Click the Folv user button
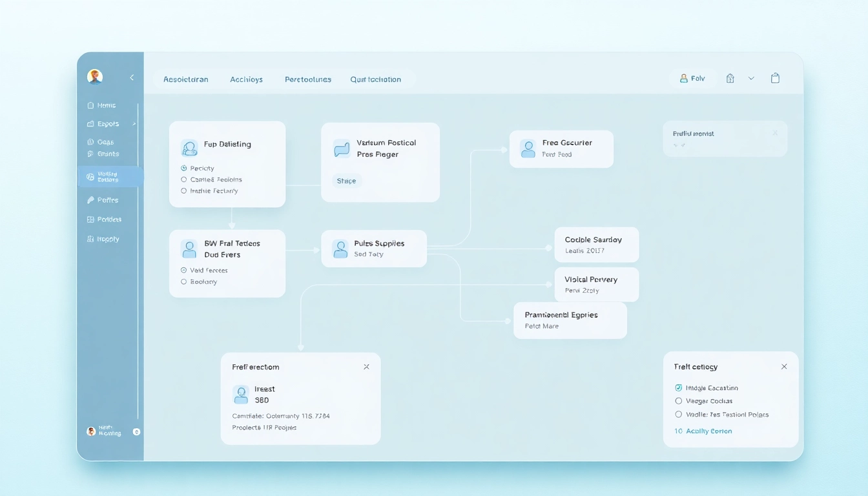 (x=692, y=78)
